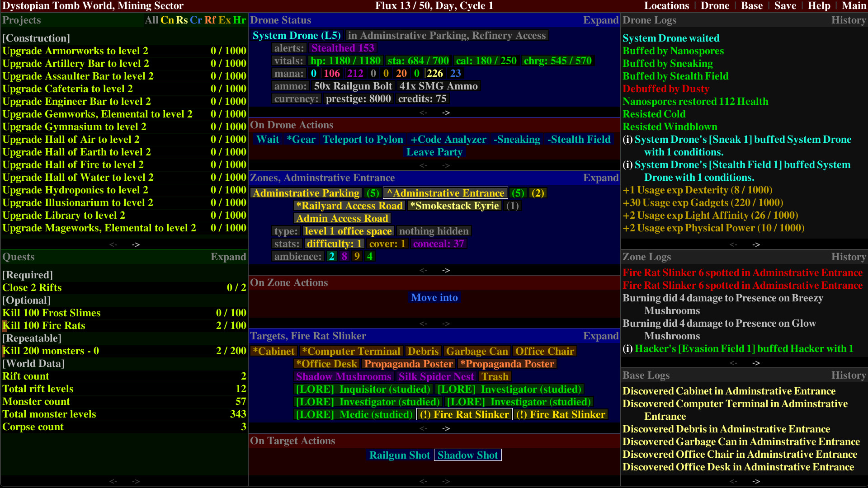Click Move into under Zone Actions
Image resolution: width=868 pixels, height=488 pixels.
click(x=434, y=297)
